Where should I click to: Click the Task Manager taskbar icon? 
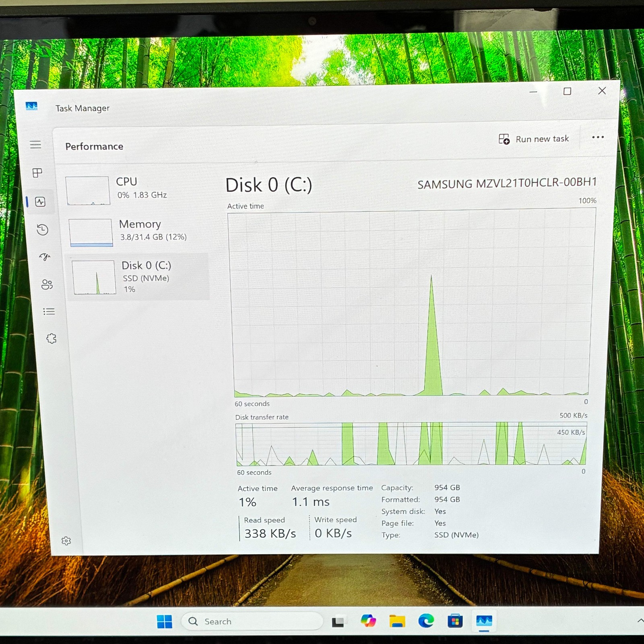click(484, 621)
